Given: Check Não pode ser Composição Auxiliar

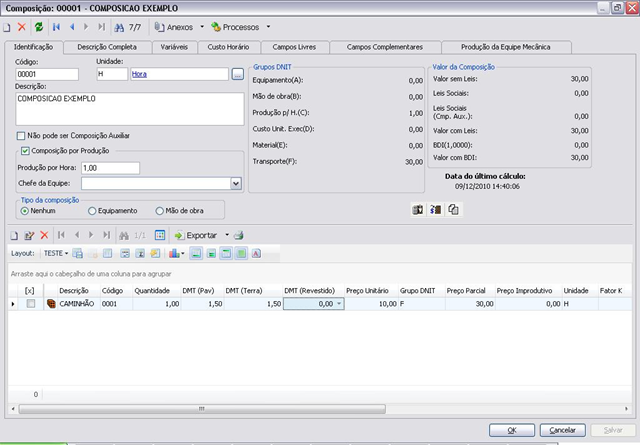Looking at the screenshot, I should (x=21, y=136).
